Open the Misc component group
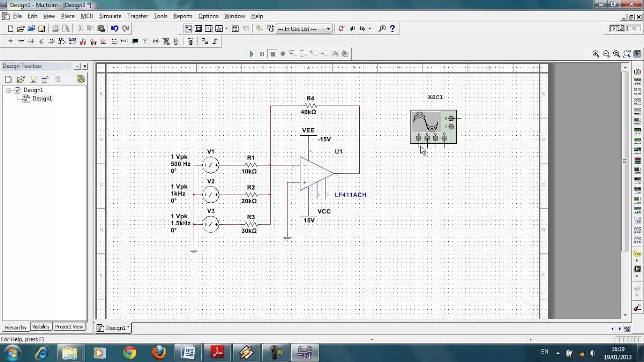 coord(125,41)
